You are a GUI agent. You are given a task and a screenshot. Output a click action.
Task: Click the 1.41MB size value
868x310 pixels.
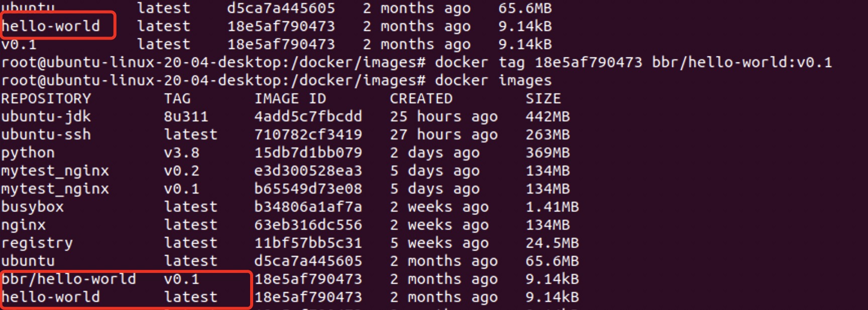(x=552, y=207)
